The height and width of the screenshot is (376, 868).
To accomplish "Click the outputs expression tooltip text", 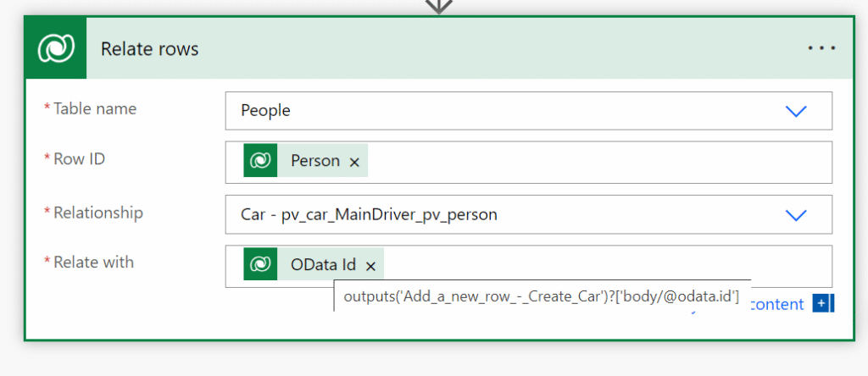I will (x=542, y=296).
